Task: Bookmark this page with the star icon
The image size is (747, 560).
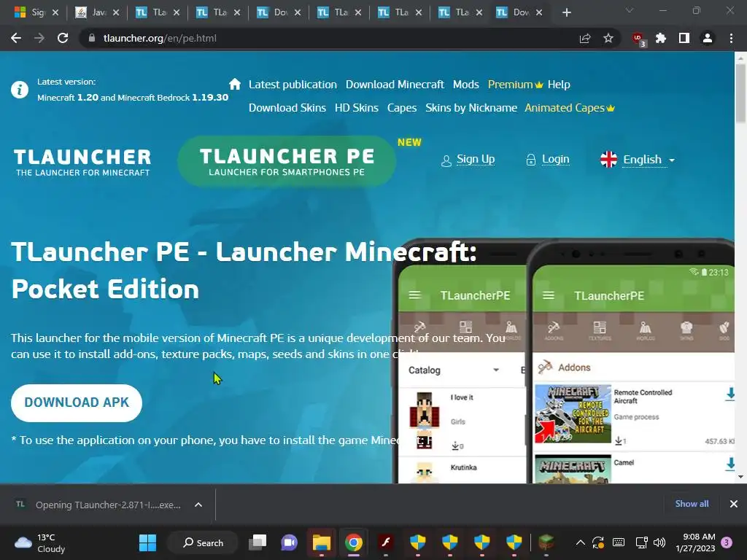Action: [608, 38]
